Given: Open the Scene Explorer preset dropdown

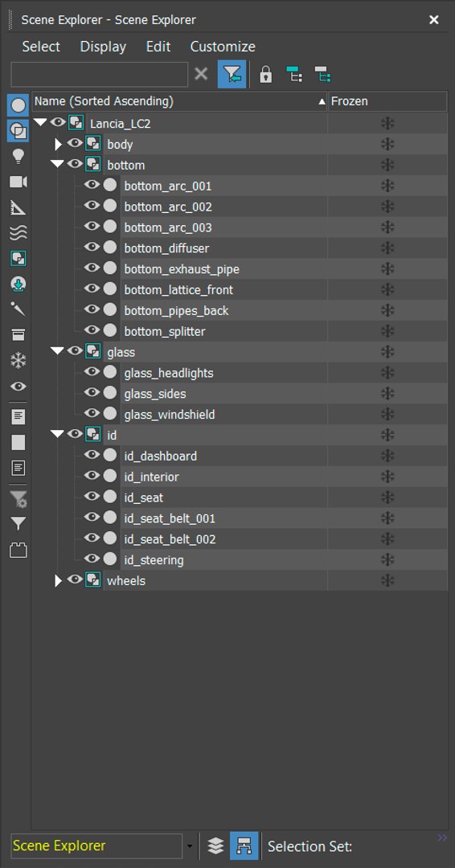Looking at the screenshot, I should coord(190,846).
